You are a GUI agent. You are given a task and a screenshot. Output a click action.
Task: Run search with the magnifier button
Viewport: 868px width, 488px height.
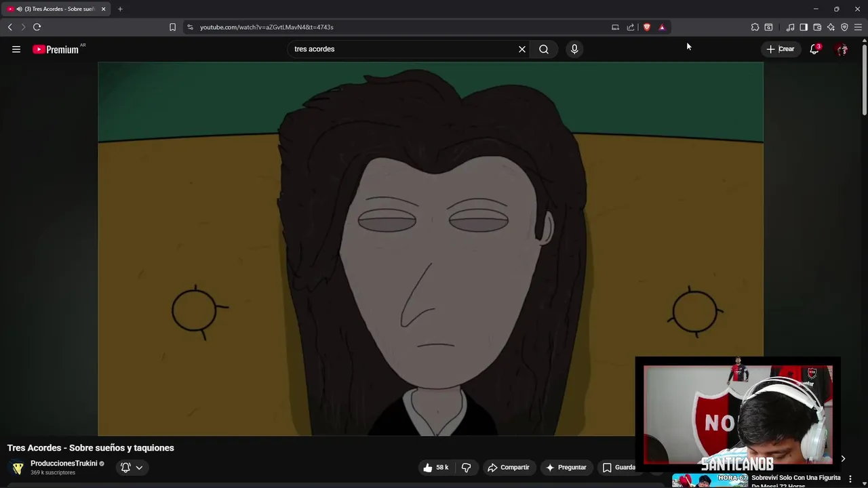544,49
